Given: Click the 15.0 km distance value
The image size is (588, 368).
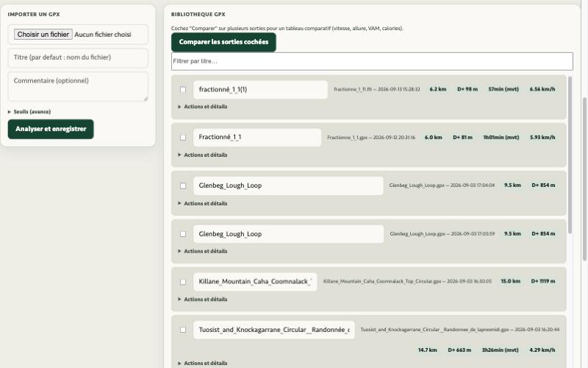Looking at the screenshot, I should pos(510,281).
